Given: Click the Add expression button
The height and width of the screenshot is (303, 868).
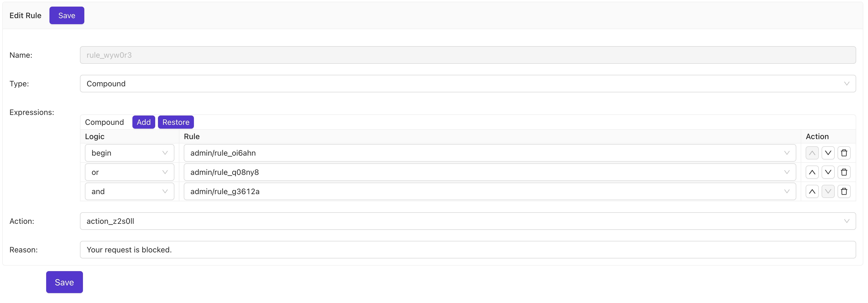Looking at the screenshot, I should point(144,122).
